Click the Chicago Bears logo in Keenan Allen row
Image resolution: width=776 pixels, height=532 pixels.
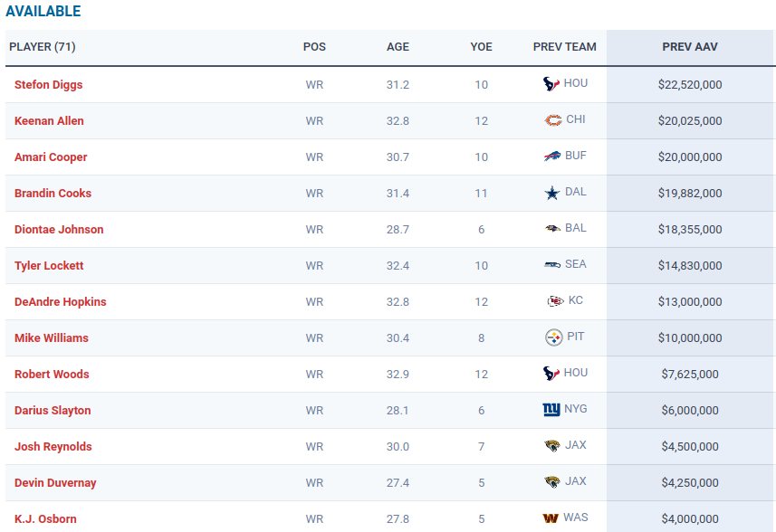point(553,120)
